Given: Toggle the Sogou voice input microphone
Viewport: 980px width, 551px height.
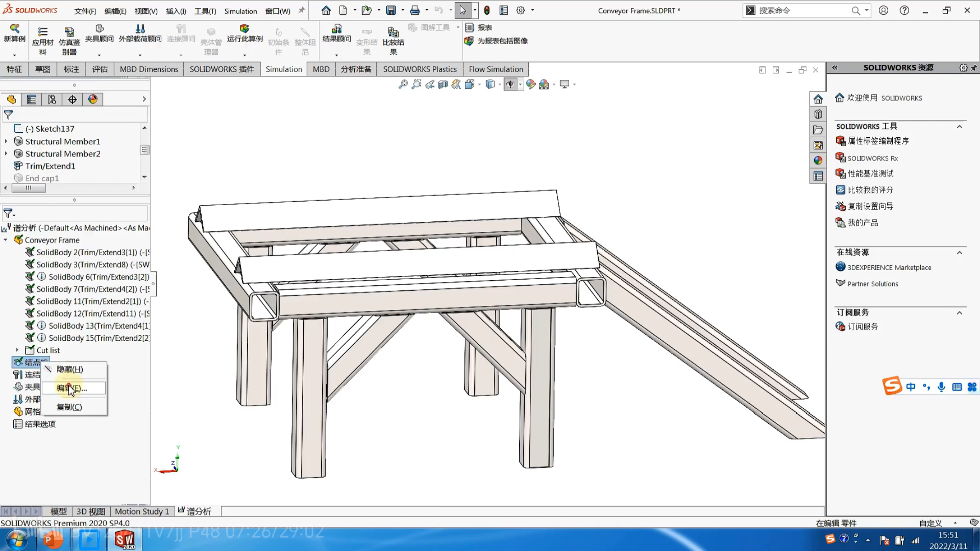Looking at the screenshot, I should pyautogui.click(x=941, y=387).
